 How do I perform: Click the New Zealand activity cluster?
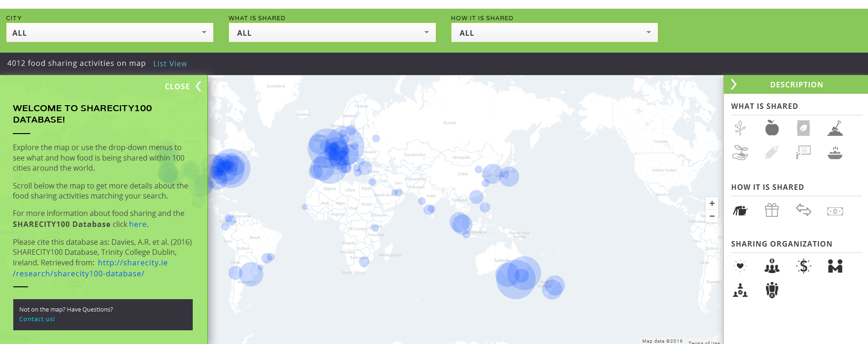[553, 287]
